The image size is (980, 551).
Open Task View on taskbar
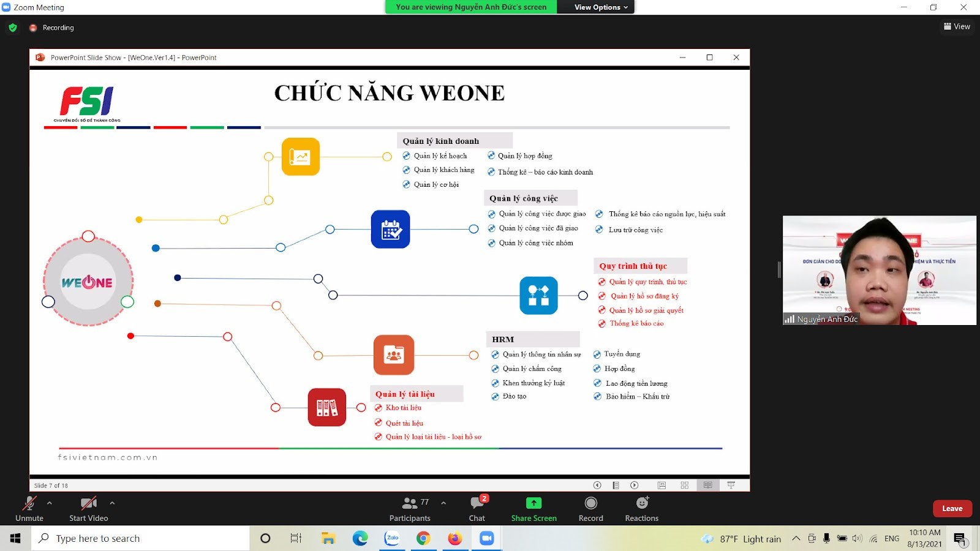296,538
